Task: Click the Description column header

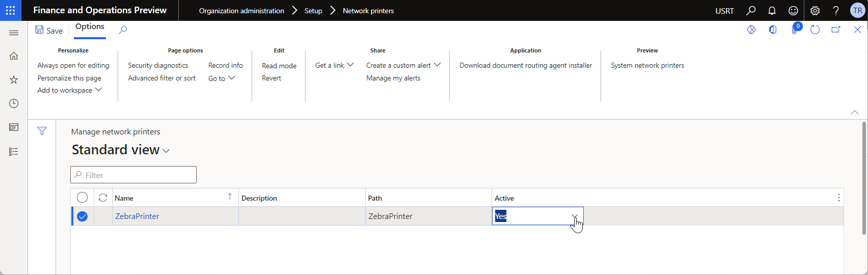Action: tap(302, 198)
